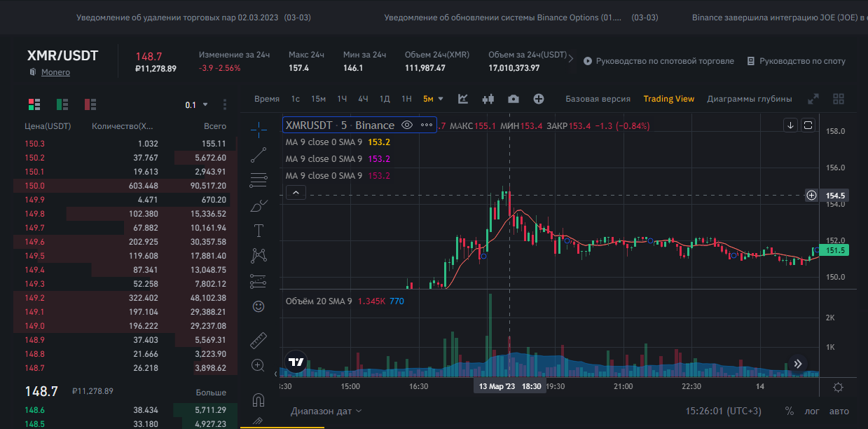Open the emoji icons tool
868x429 pixels.
click(259, 306)
